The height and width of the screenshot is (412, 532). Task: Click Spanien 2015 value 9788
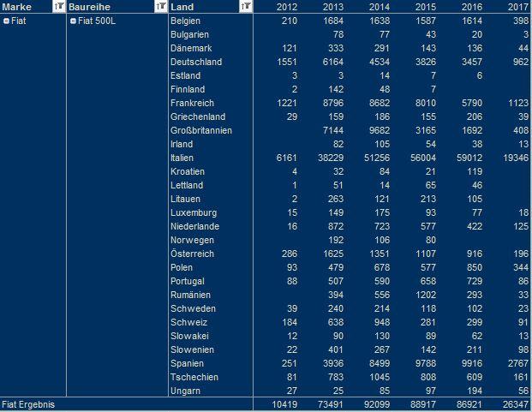[426, 363]
